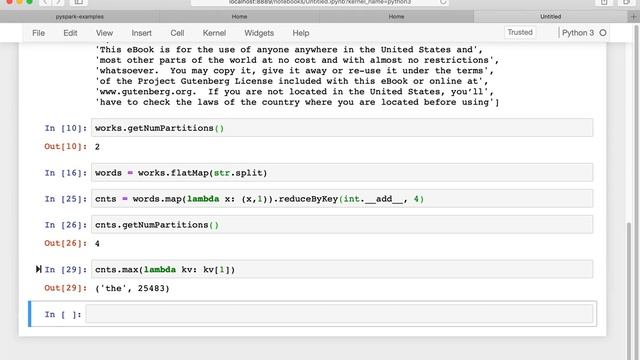The height and width of the screenshot is (360, 640).
Task: Click the ('the', 25483) output
Action: (x=132, y=288)
